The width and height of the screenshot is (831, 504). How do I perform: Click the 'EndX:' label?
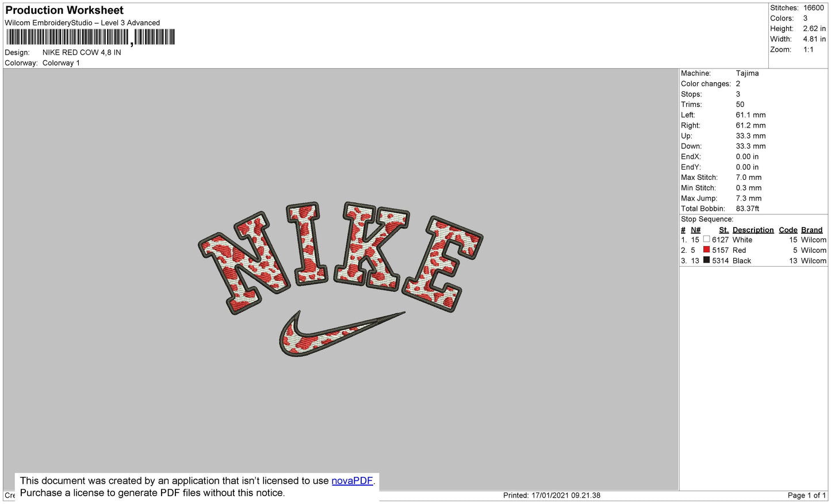pyautogui.click(x=691, y=157)
